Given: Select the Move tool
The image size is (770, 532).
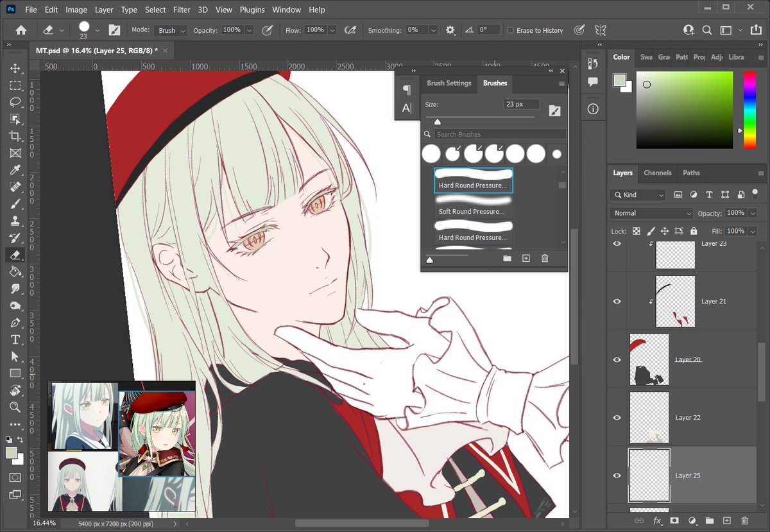Looking at the screenshot, I should pyautogui.click(x=15, y=68).
